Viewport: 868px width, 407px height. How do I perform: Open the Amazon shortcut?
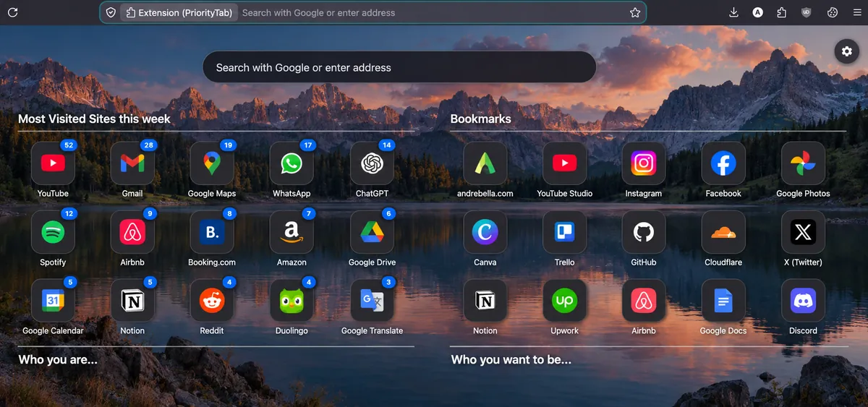tap(292, 232)
